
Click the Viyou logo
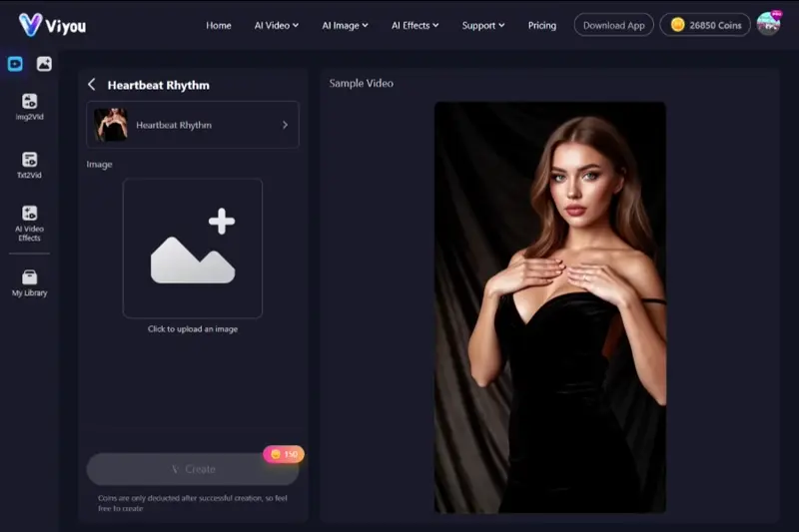pyautogui.click(x=53, y=25)
